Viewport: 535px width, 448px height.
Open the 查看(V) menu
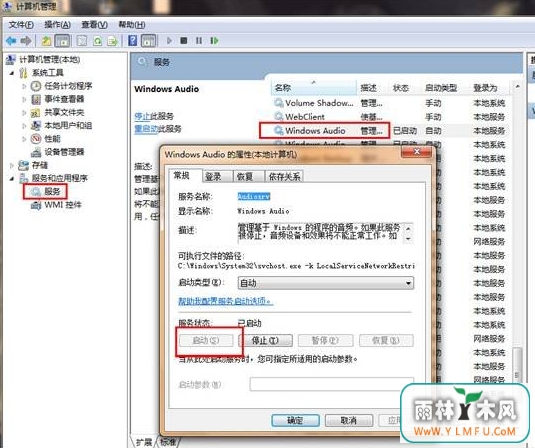[x=94, y=25]
